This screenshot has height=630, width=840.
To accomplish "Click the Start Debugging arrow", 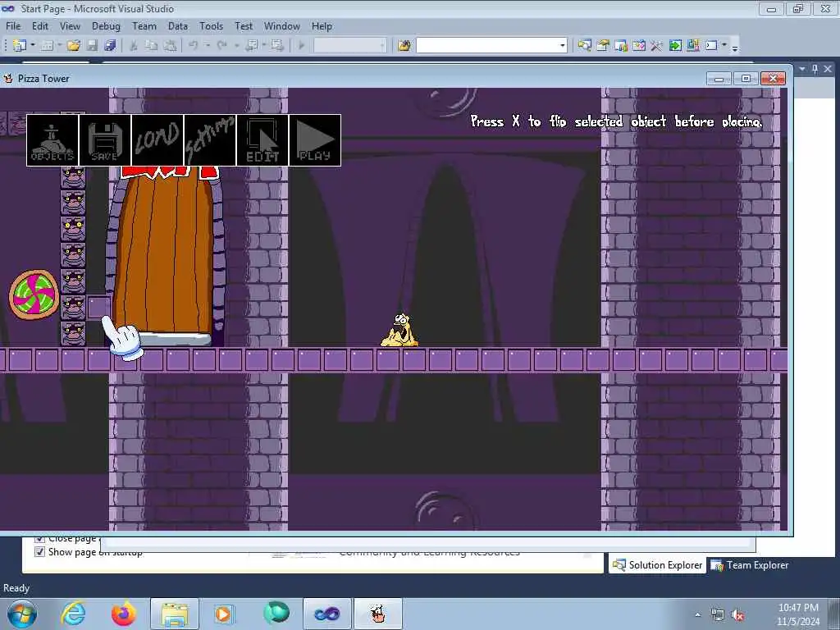I will [302, 46].
